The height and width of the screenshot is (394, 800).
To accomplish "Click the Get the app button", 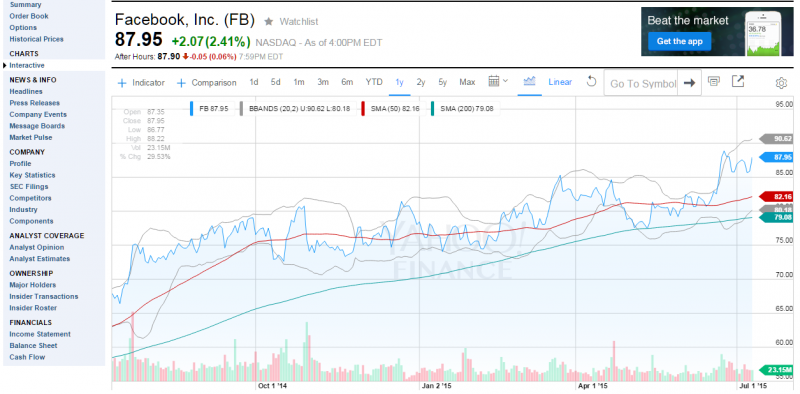I will (x=679, y=41).
